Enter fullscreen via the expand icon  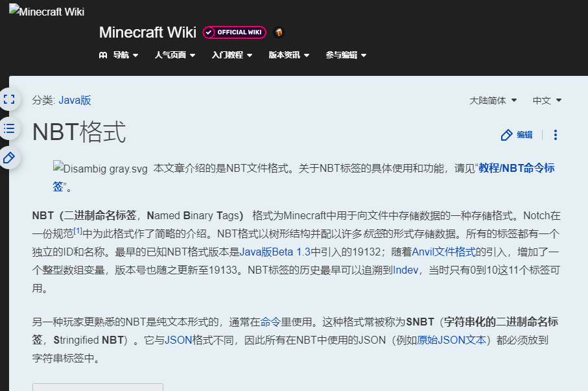(x=9, y=99)
